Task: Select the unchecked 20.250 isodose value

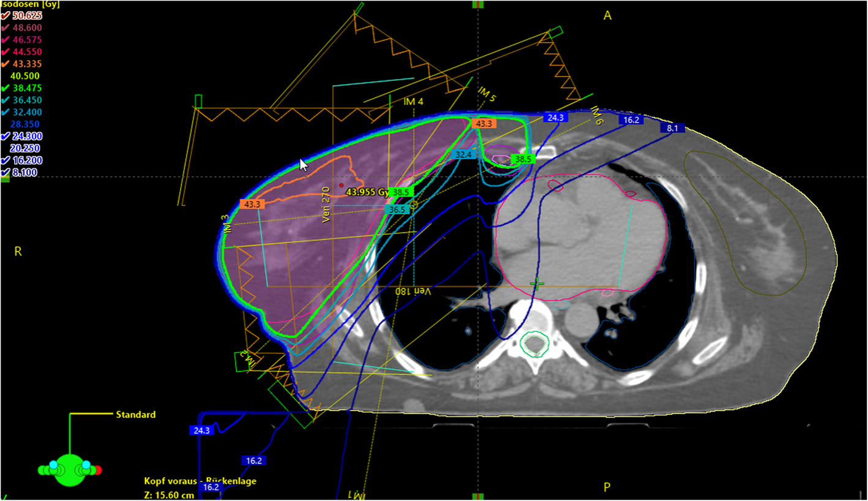Action: 26,148
